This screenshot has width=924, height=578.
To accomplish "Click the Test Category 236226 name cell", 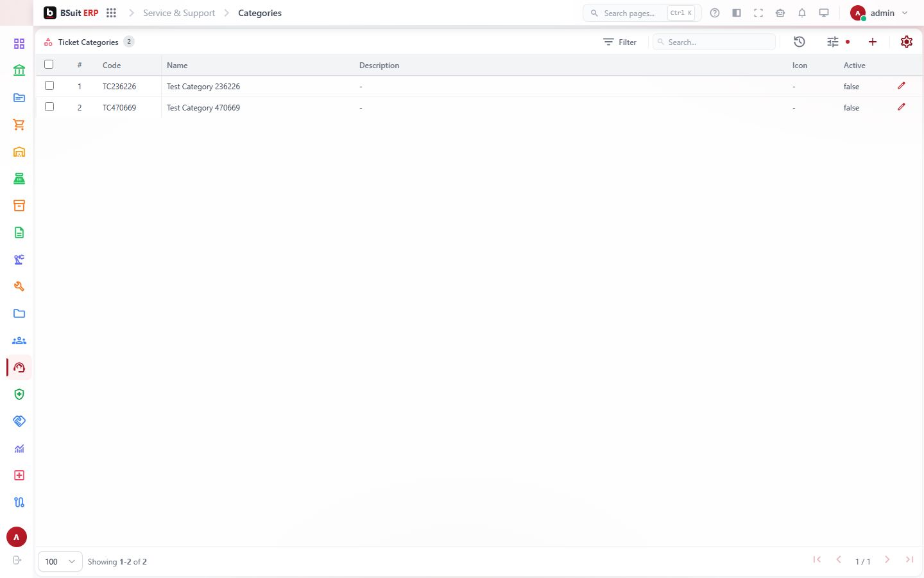I will pos(203,87).
